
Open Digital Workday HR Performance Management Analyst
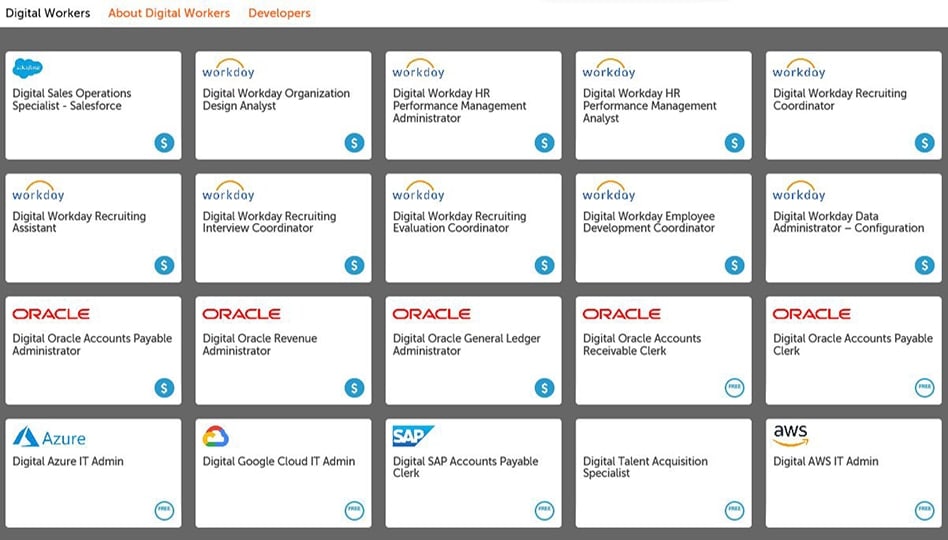[x=650, y=106]
